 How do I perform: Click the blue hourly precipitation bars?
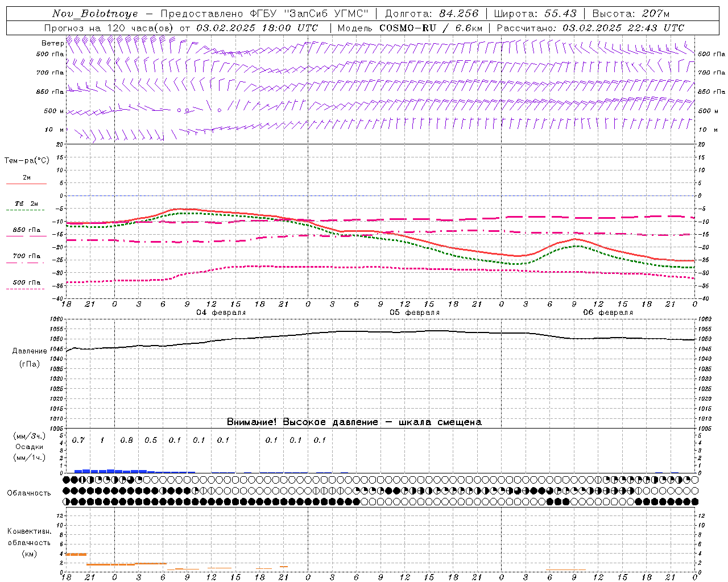click(x=135, y=471)
